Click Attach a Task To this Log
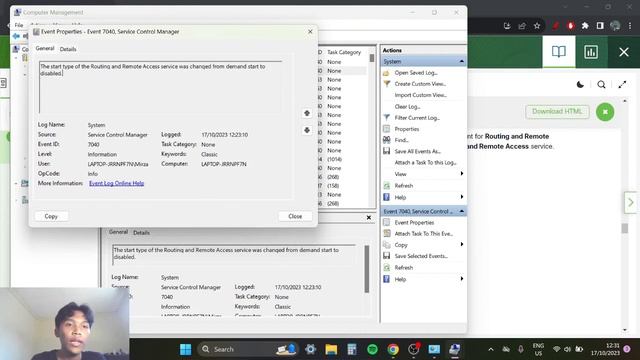Screen dimensions: 640x360 tap(425, 162)
